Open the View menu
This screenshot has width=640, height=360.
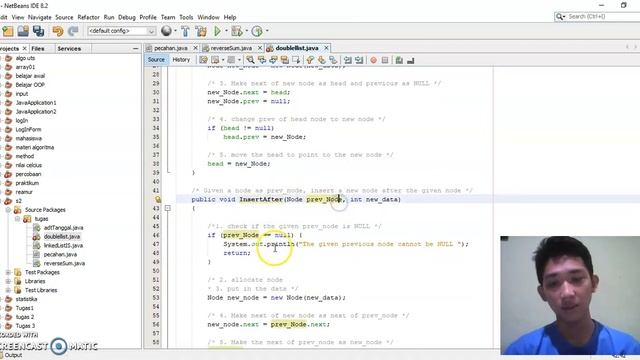tap(18, 17)
